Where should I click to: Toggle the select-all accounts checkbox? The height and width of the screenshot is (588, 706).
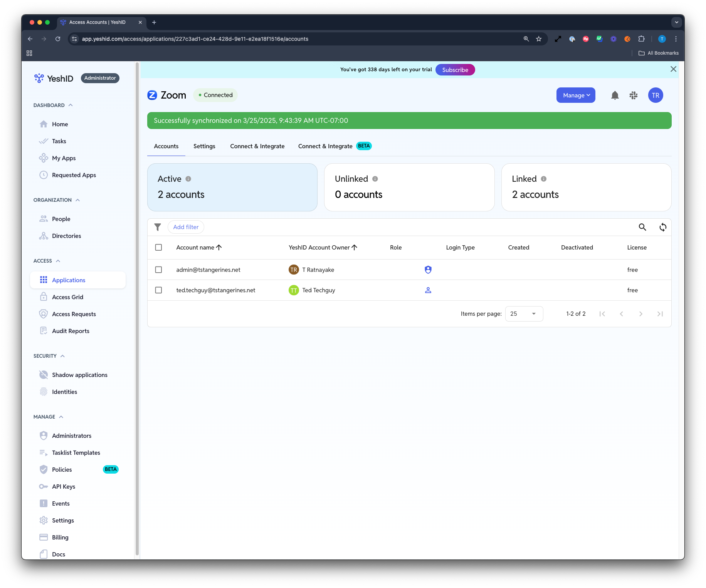coord(158,247)
